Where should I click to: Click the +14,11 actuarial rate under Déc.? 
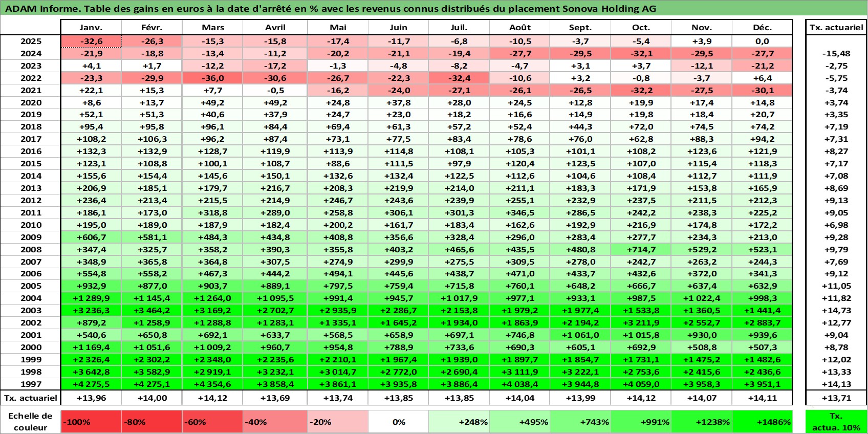(x=762, y=398)
